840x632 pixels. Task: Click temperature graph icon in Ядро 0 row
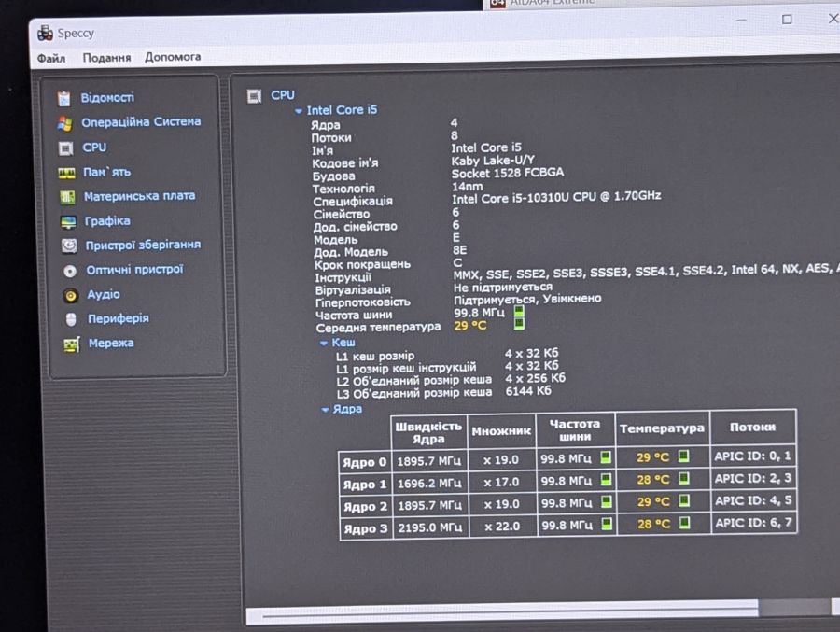click(x=683, y=456)
